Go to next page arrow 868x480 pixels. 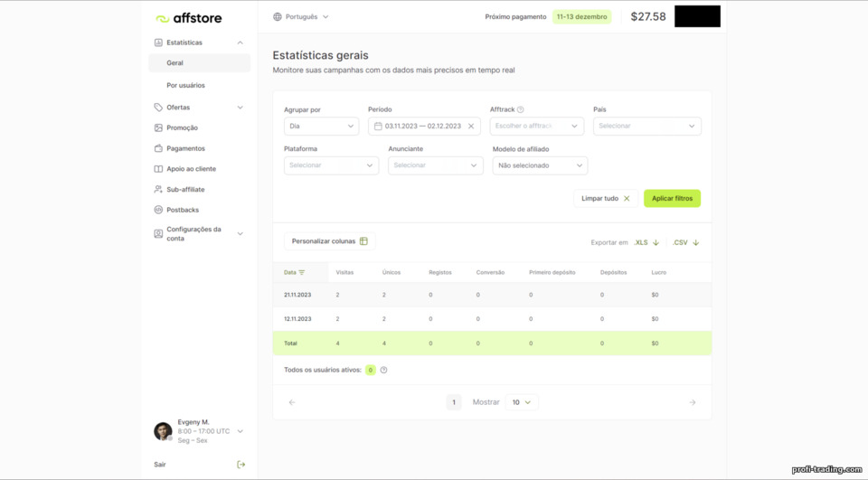(x=693, y=402)
